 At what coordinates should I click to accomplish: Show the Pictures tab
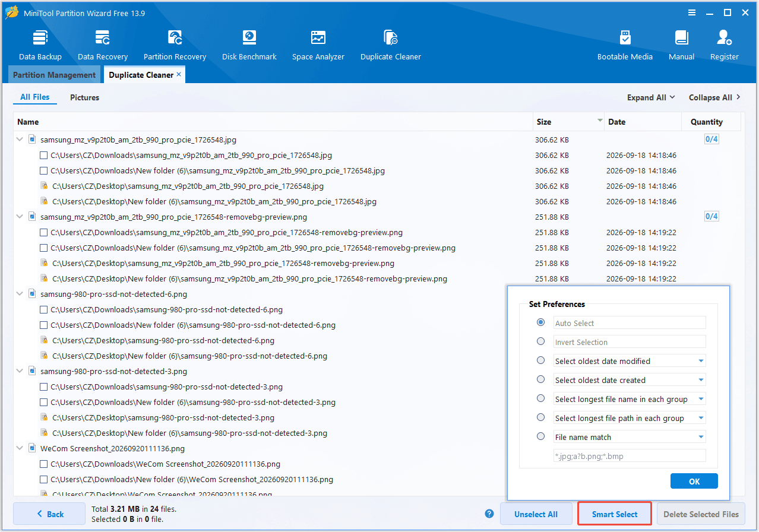[x=85, y=97]
